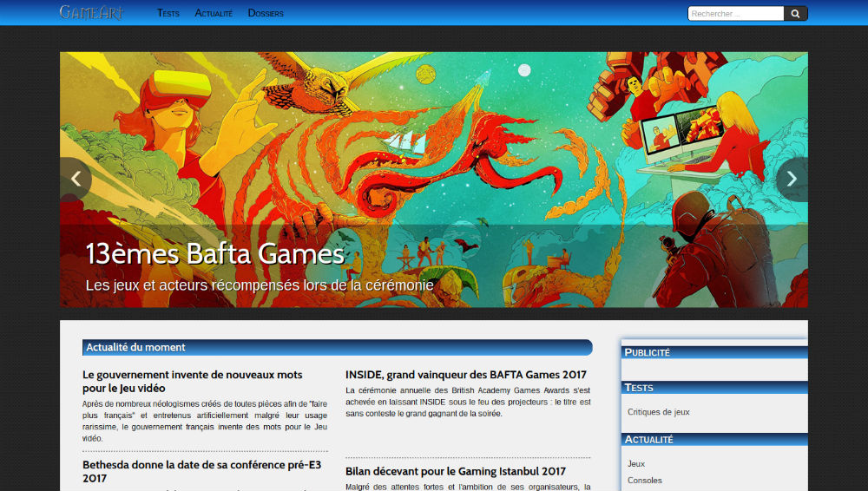Read the article about government's new video game words
Viewport: 868px width, 491px height.
193,382
